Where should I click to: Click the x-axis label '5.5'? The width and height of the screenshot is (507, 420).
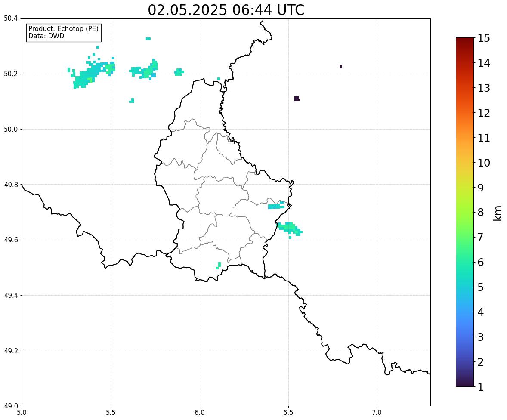111,413
